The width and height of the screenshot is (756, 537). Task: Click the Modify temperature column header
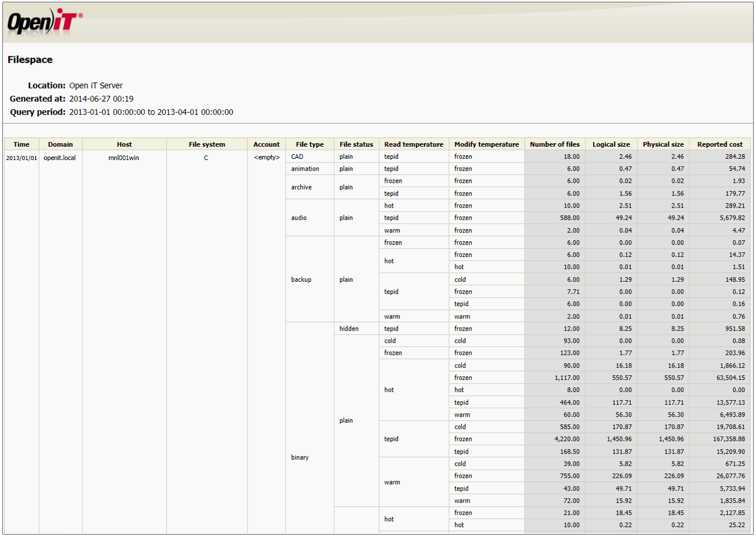pos(487,144)
